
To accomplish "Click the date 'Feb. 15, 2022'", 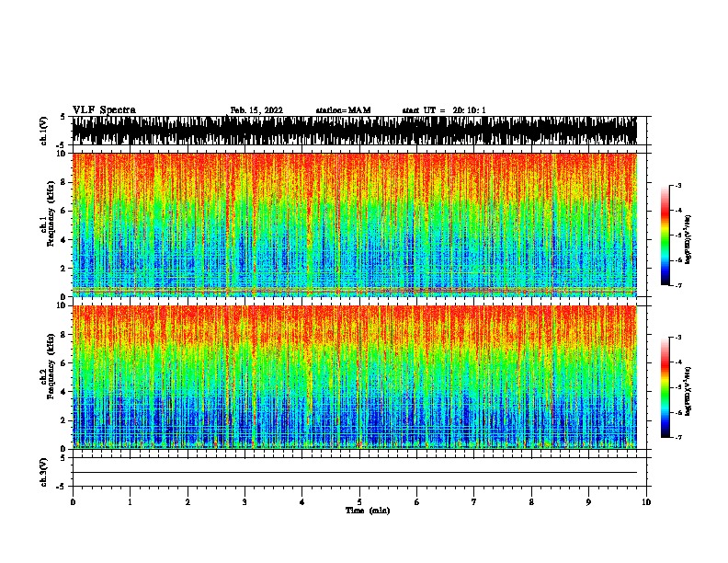I will (x=256, y=110).
